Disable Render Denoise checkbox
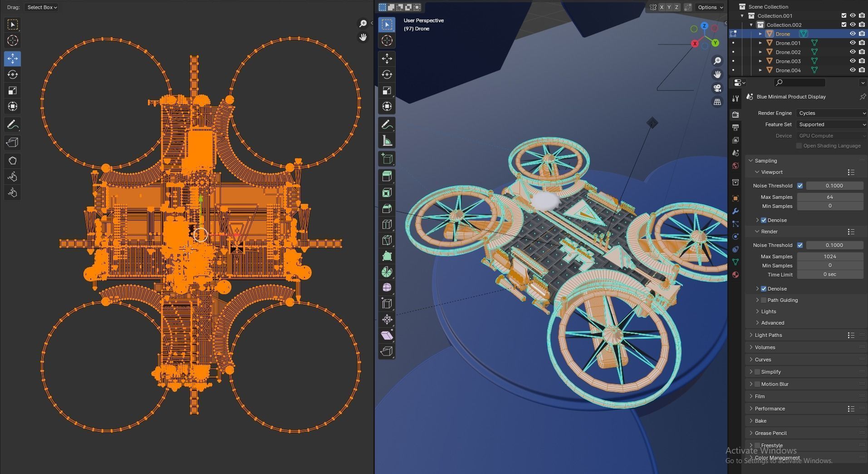The width and height of the screenshot is (868, 474). coord(764,289)
